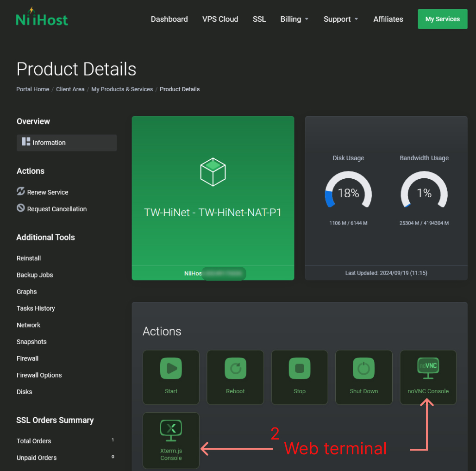Screen dimensions: 476x471
Task: Follow the Portal Home breadcrumb link
Action: [32, 89]
